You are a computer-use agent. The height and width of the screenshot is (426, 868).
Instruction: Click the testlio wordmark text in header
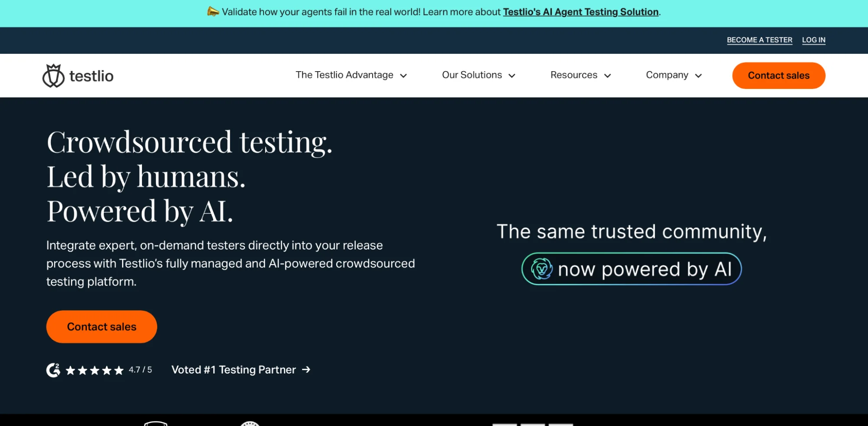click(x=91, y=76)
